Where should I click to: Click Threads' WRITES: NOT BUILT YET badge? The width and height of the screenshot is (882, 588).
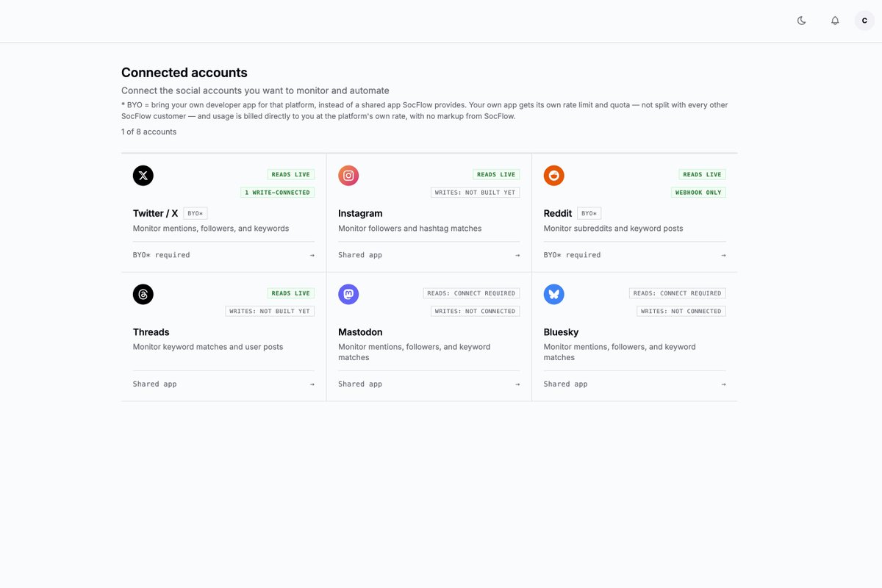(270, 311)
